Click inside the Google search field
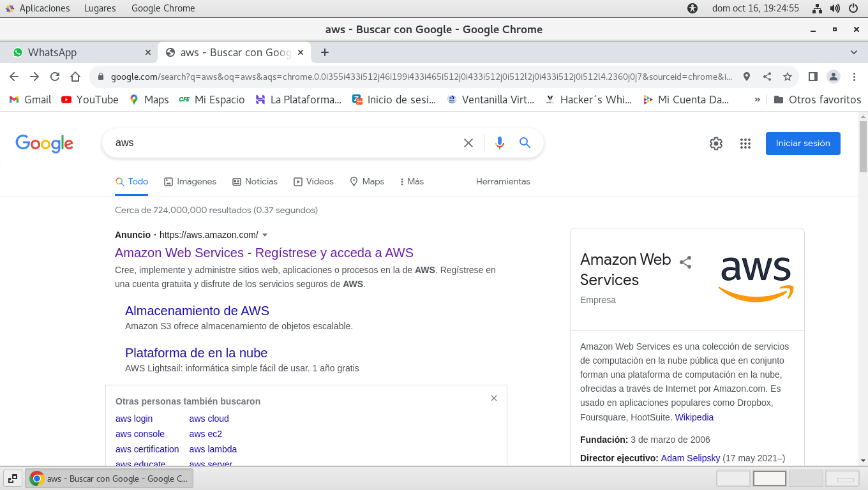The height and width of the screenshot is (490, 868). (x=281, y=143)
